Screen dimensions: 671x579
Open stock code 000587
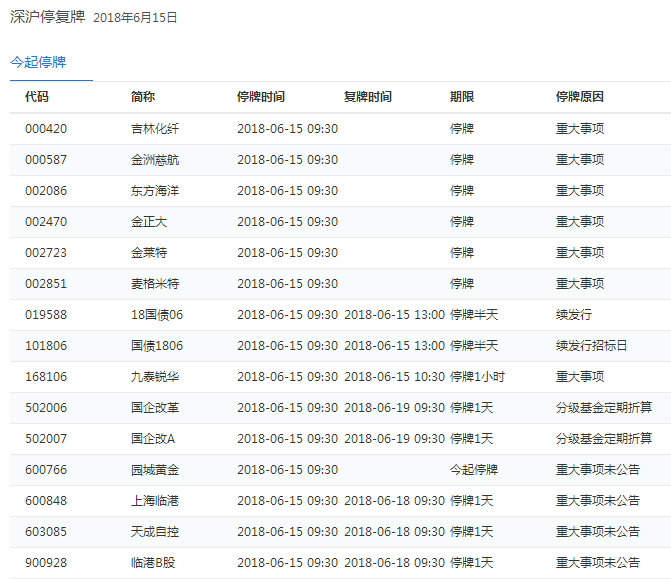click(x=46, y=160)
